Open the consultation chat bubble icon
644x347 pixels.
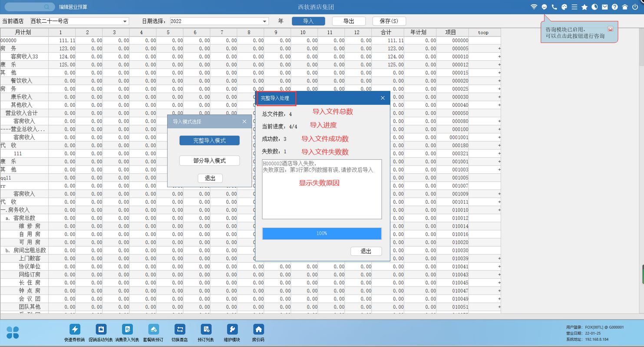coord(544,7)
